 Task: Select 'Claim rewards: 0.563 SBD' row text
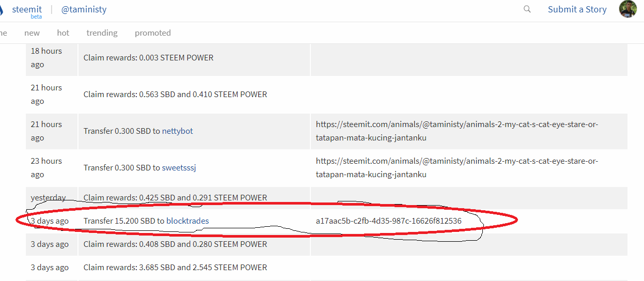pos(175,95)
